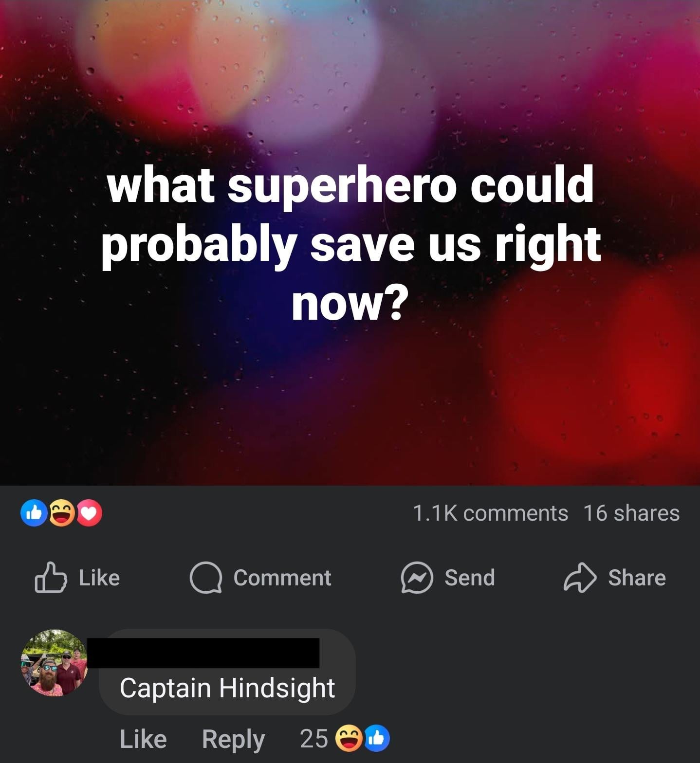
Task: Click the thumbs-up Like icon under post
Action: click(x=51, y=578)
